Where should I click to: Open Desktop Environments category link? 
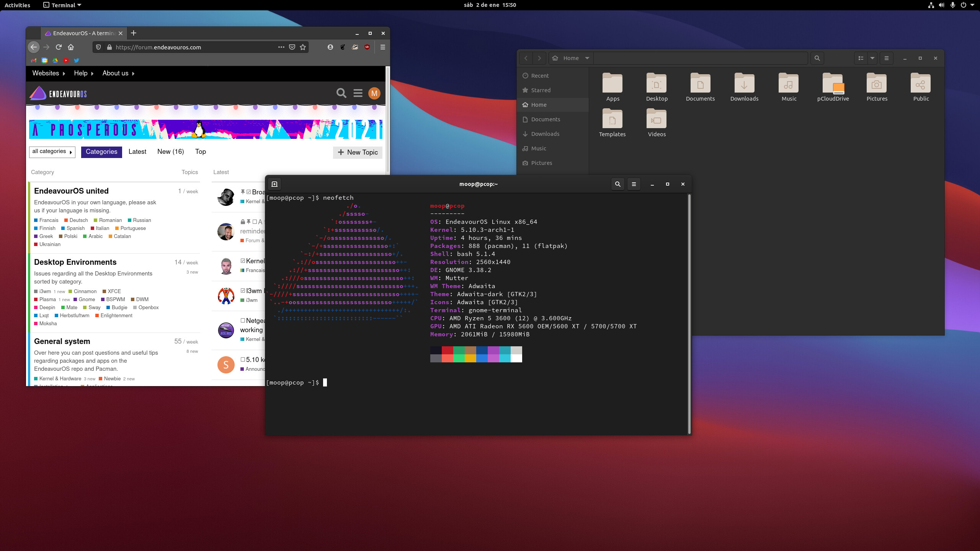pyautogui.click(x=75, y=262)
